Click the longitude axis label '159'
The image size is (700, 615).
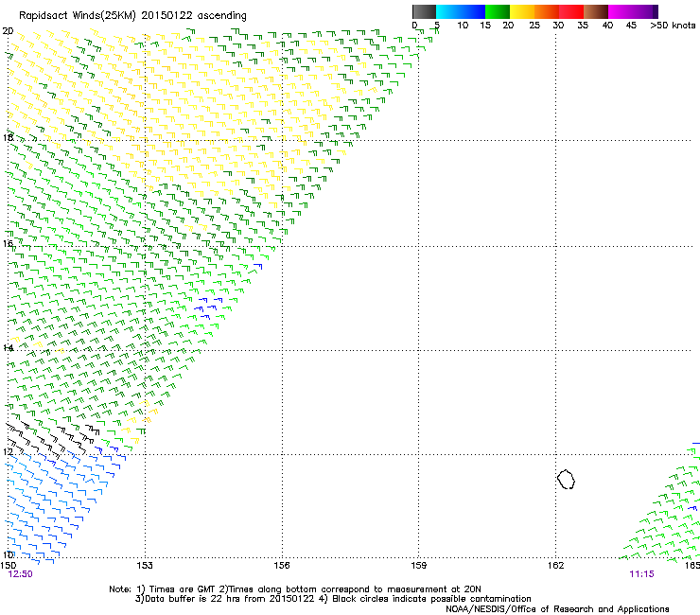tap(418, 566)
